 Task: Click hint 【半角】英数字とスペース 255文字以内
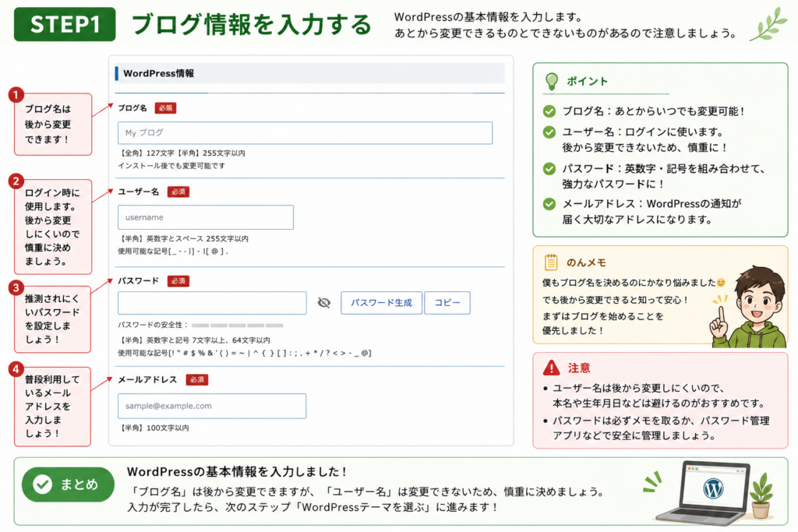pyautogui.click(x=183, y=238)
